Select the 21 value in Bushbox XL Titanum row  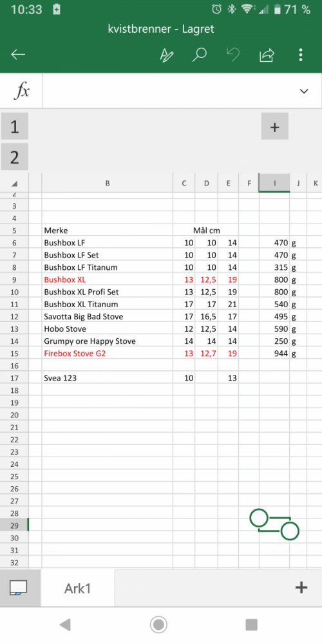(228, 305)
